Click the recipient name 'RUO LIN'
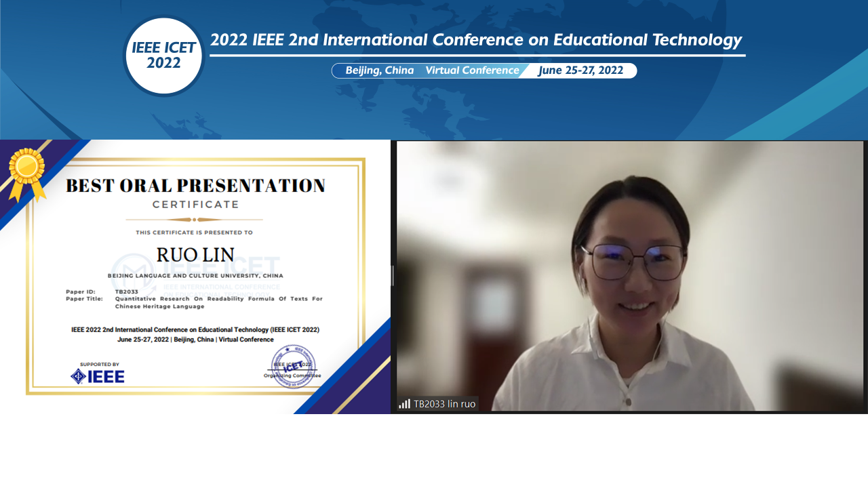The width and height of the screenshot is (868, 488). coord(195,255)
